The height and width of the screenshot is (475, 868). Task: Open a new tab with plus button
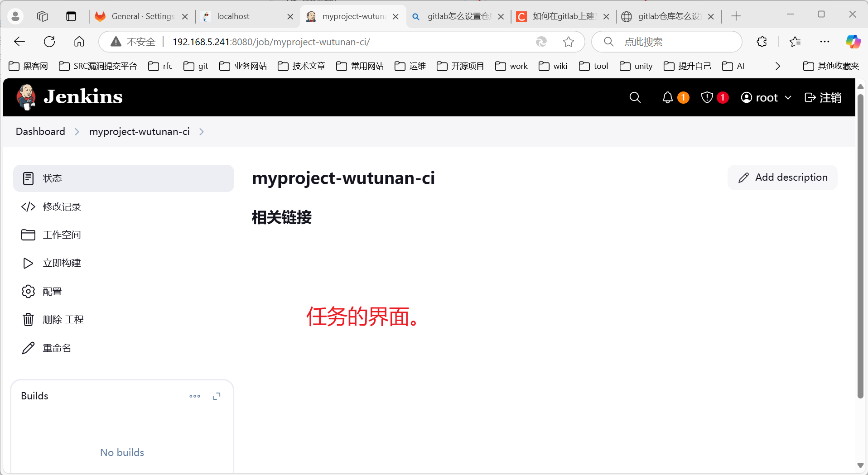(736, 16)
